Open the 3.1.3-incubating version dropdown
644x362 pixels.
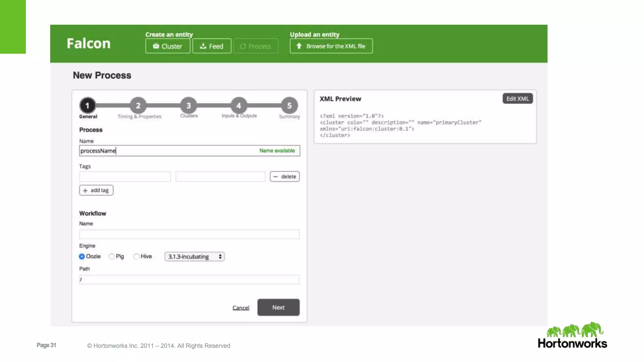[194, 256]
